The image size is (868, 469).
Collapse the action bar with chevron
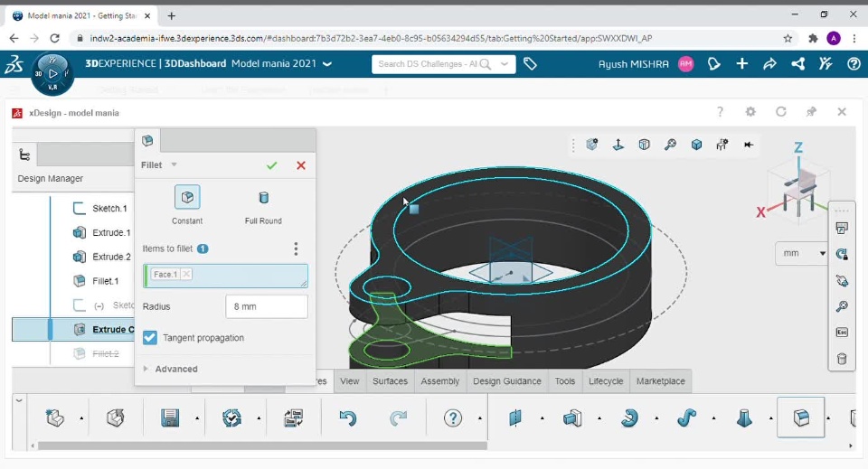(x=19, y=400)
